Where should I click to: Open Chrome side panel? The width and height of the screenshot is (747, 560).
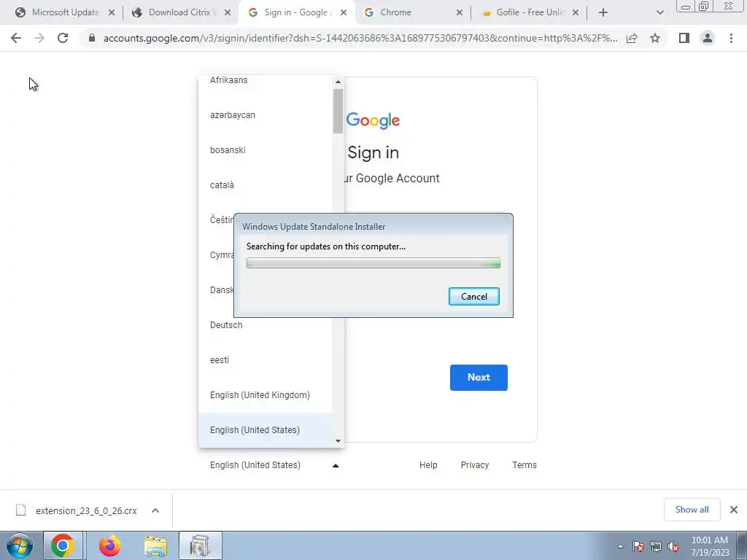tap(684, 38)
